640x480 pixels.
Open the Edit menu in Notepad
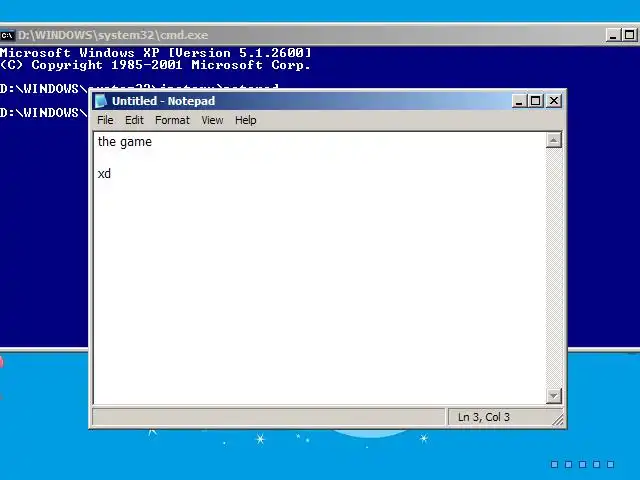pyautogui.click(x=134, y=120)
